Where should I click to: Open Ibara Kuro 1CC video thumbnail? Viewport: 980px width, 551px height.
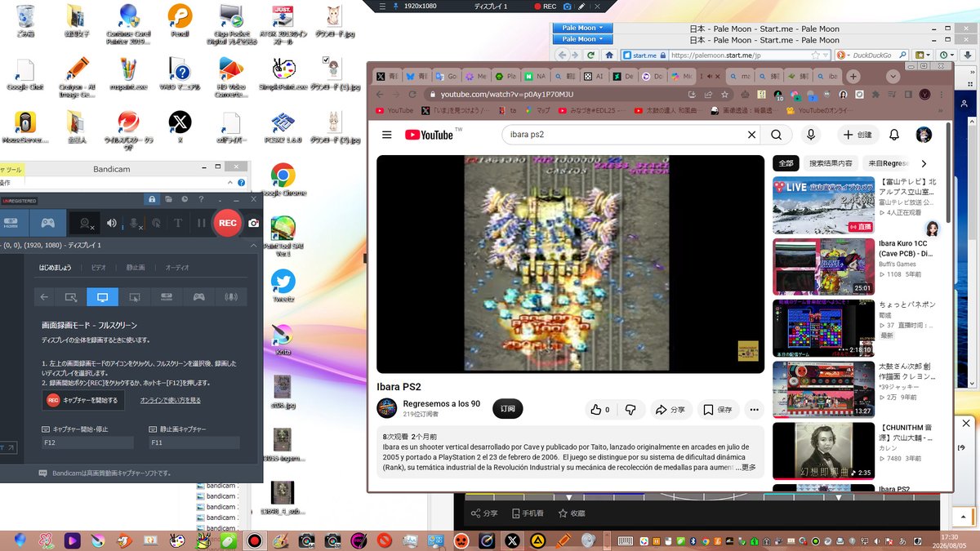coord(823,266)
